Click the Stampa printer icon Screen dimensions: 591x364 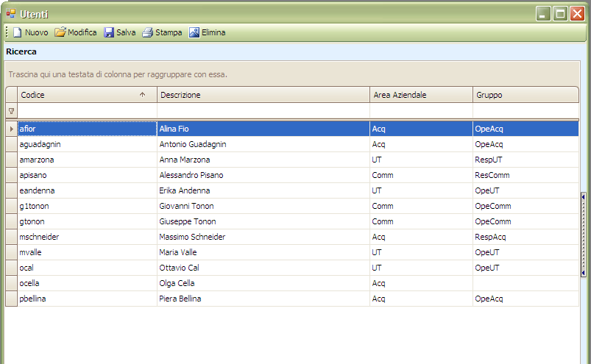(147, 32)
